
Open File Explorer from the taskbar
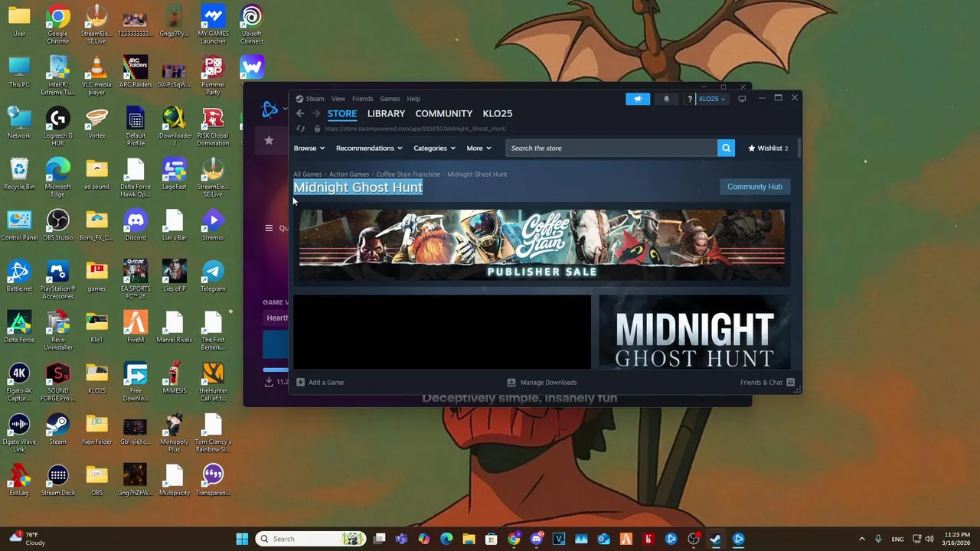click(469, 539)
